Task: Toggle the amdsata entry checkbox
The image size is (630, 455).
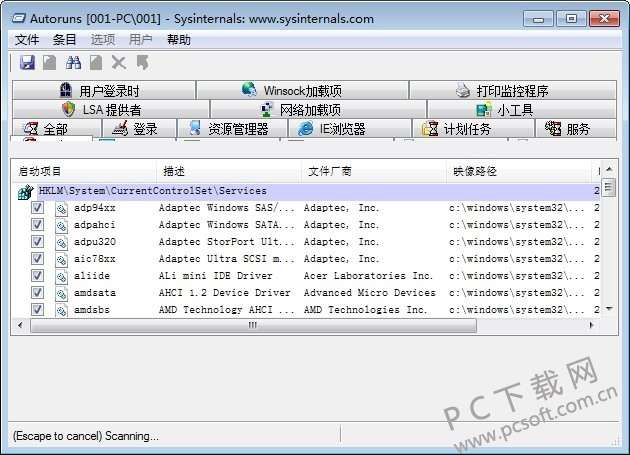Action: click(x=37, y=293)
